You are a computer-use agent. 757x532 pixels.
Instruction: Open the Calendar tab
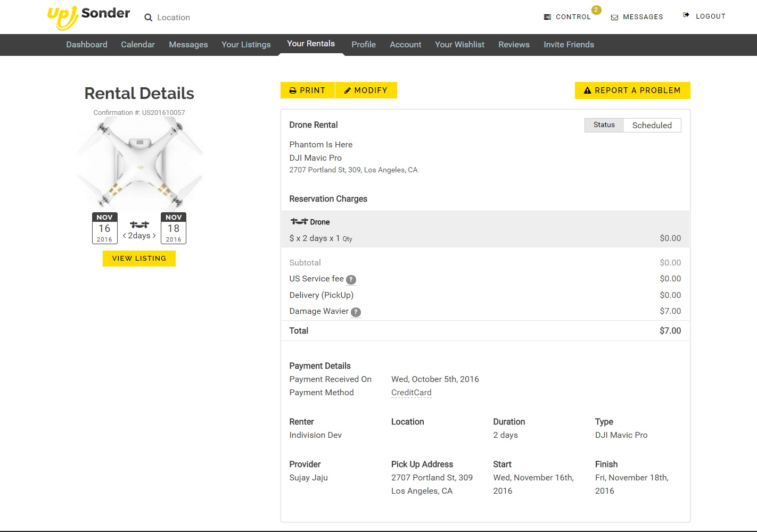click(x=138, y=45)
